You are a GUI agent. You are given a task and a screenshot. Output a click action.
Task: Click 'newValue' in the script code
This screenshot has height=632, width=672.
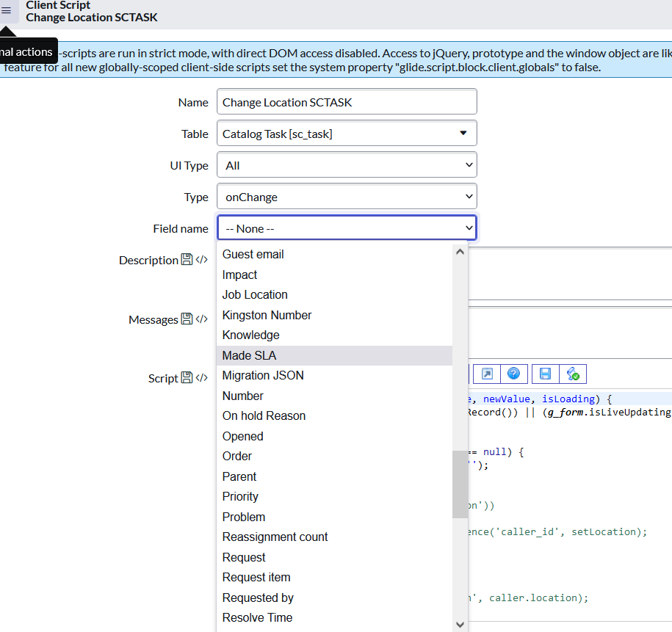point(506,399)
